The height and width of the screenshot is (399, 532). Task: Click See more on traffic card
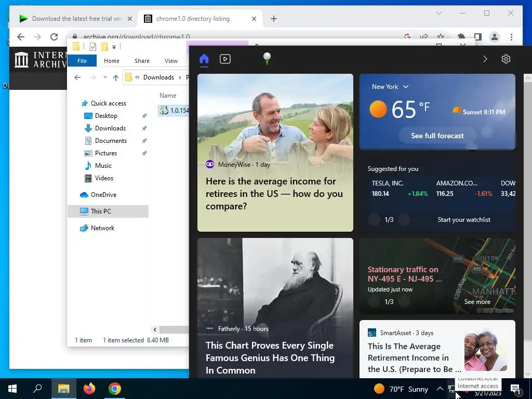click(477, 302)
